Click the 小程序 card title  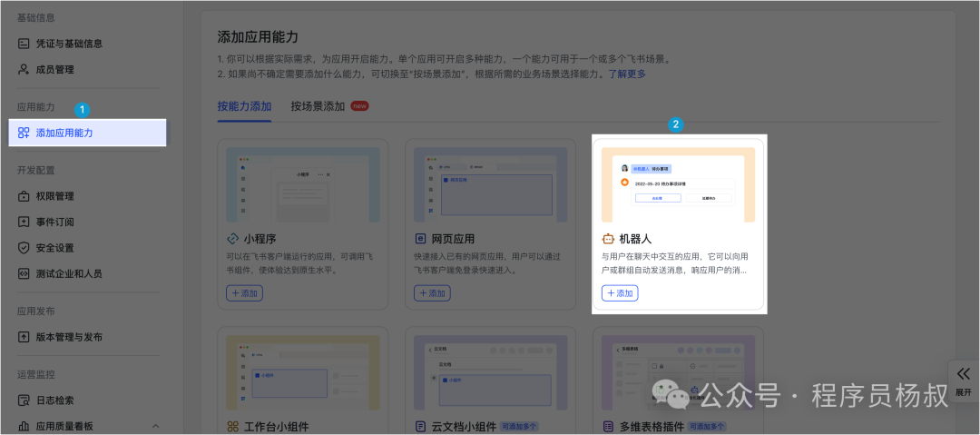pyautogui.click(x=260, y=239)
